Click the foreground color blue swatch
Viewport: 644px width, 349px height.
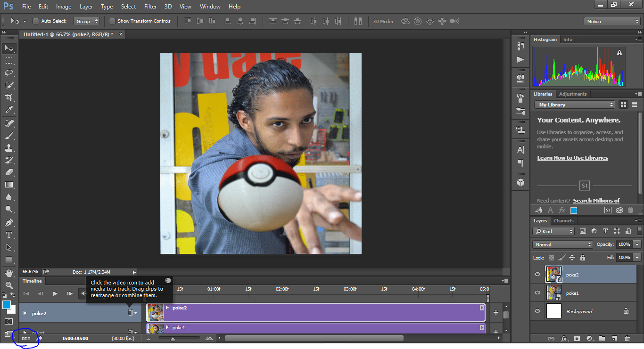click(x=7, y=305)
